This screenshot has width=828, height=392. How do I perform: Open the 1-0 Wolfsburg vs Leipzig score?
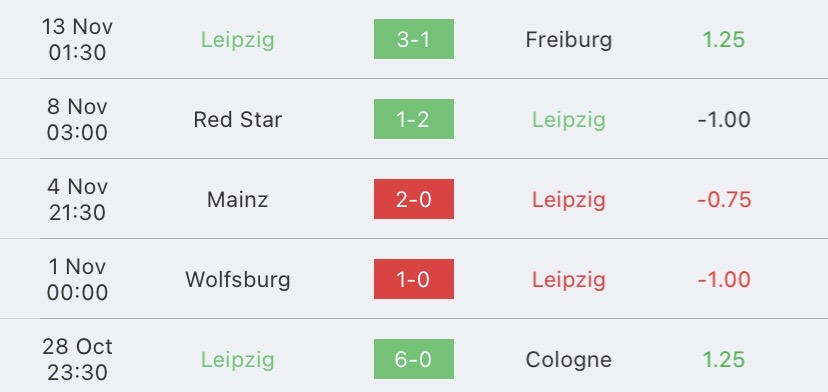(413, 279)
